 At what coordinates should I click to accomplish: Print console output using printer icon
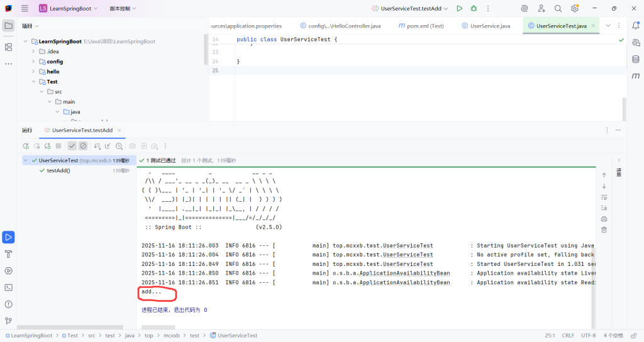click(604, 219)
